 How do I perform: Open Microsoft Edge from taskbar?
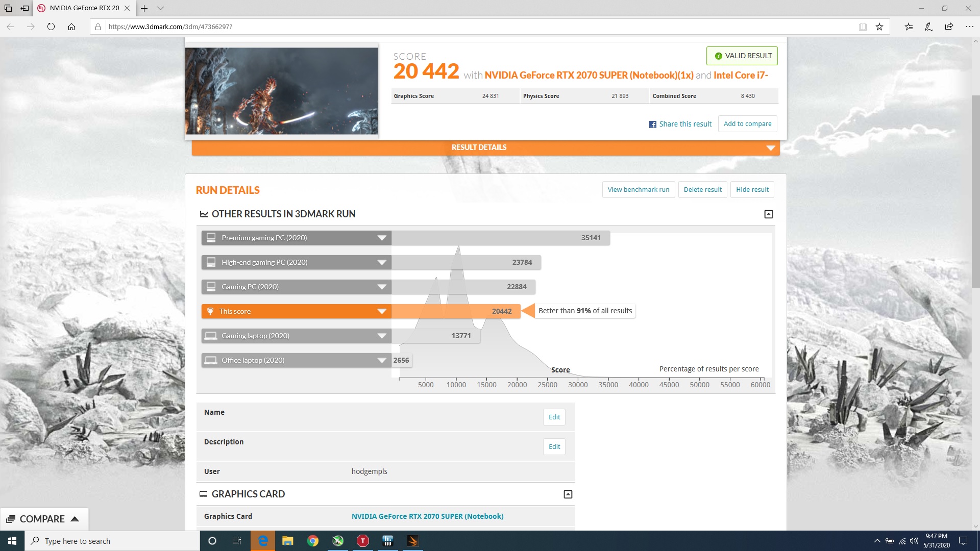tap(263, 541)
